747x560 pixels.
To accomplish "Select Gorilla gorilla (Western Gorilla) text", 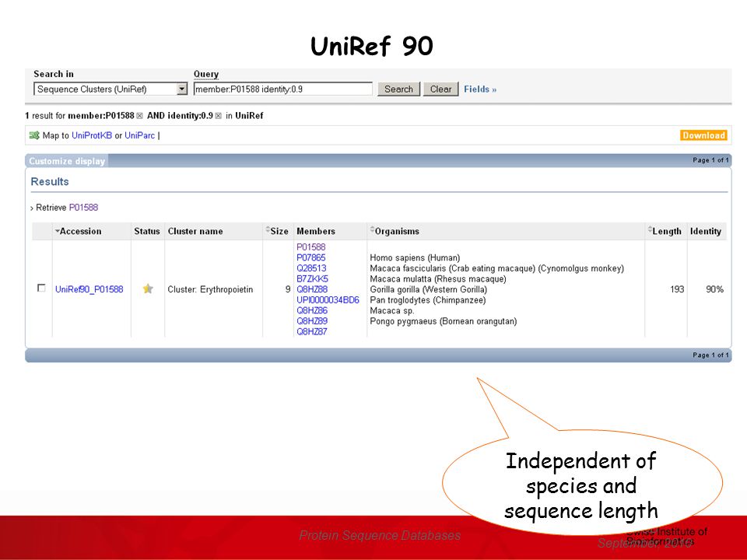I will (x=428, y=289).
